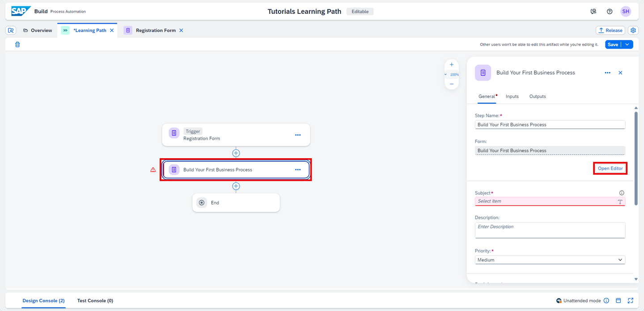The image size is (644, 311).
Task: Click the Save button
Action: click(613, 44)
